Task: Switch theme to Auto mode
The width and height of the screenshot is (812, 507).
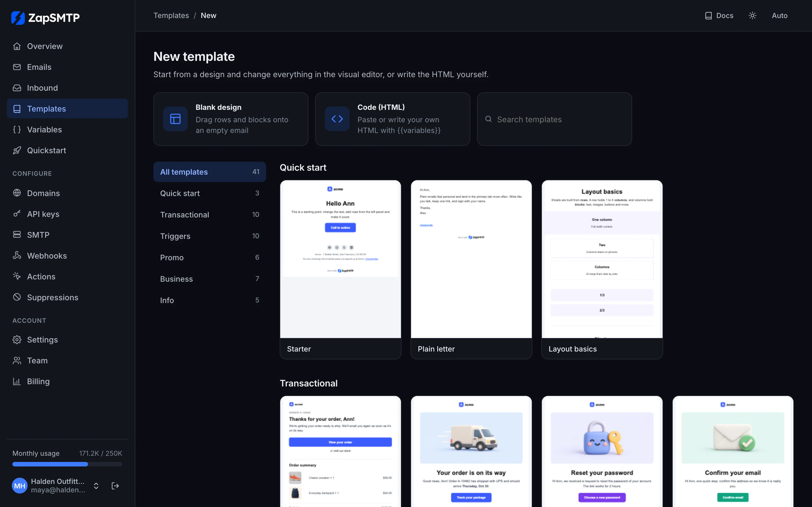Action: [780, 15]
